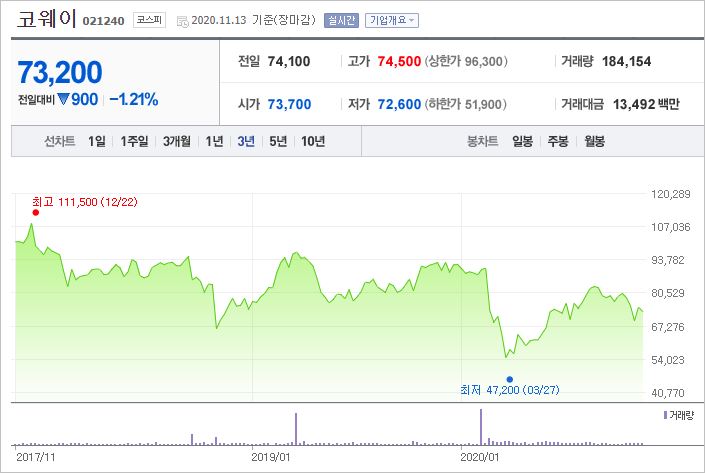The width and height of the screenshot is (705, 473).
Task: Click the 2019/01 x-axis label
Action: (x=271, y=457)
